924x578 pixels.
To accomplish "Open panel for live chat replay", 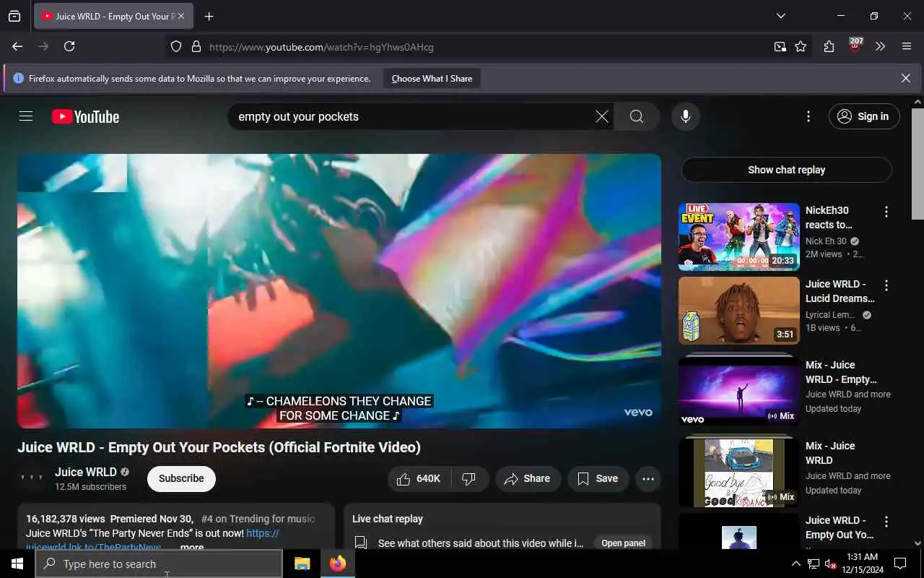I will 623,543.
